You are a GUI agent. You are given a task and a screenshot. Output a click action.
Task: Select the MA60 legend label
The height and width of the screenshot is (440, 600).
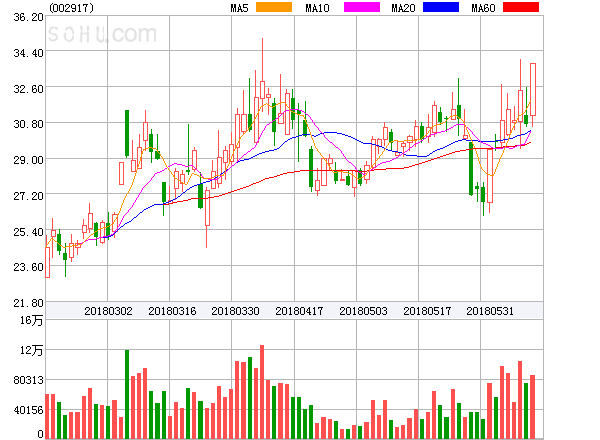[x=483, y=8]
